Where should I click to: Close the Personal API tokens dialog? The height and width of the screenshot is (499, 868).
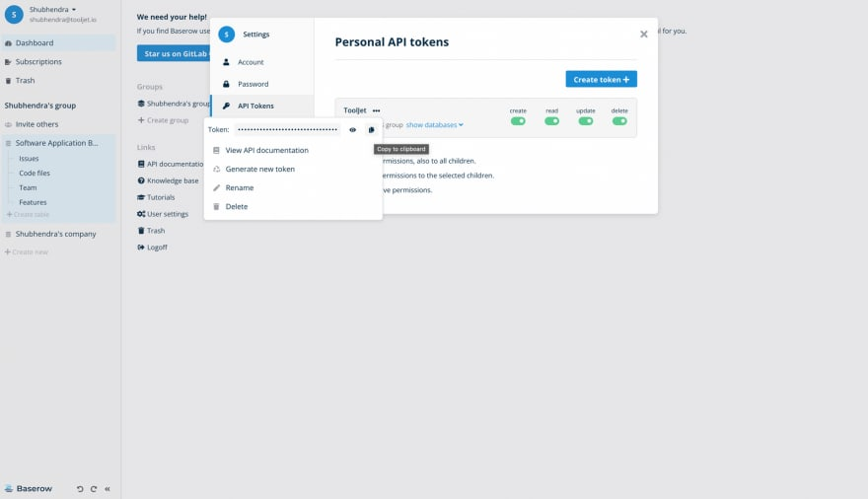tap(644, 35)
